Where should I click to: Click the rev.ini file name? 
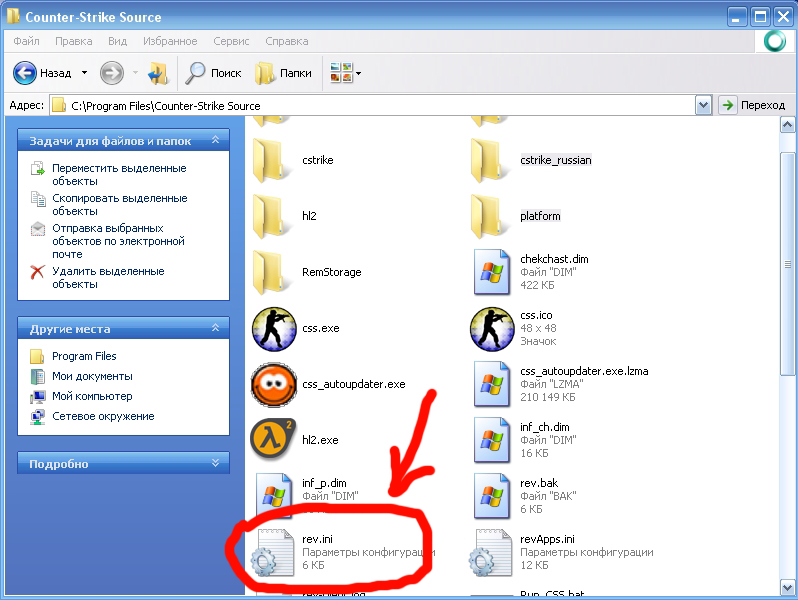(x=317, y=539)
